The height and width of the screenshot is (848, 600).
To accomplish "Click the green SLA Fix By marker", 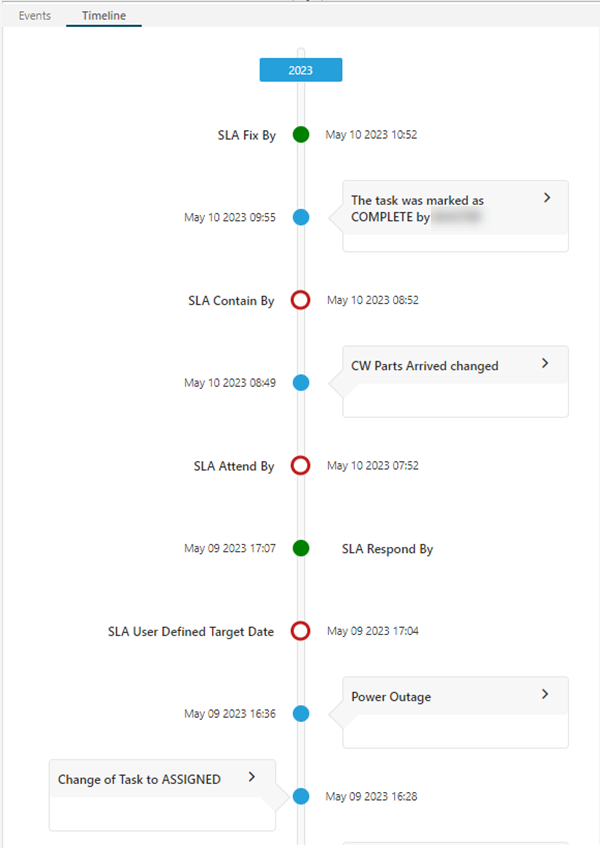I will point(301,134).
